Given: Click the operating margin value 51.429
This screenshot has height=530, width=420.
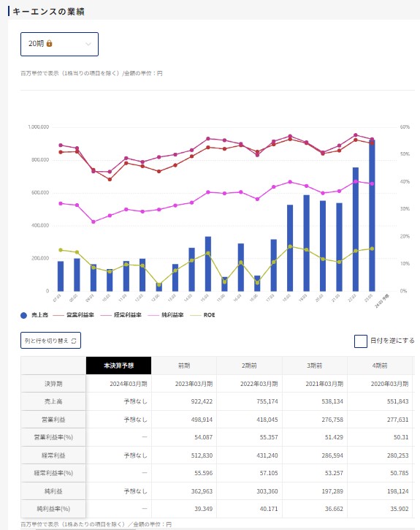Looking at the screenshot, I should (x=334, y=437).
